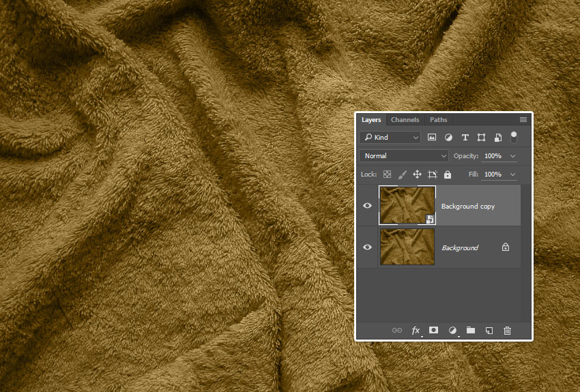
Task: Click the add layer style fx icon
Action: 416,331
